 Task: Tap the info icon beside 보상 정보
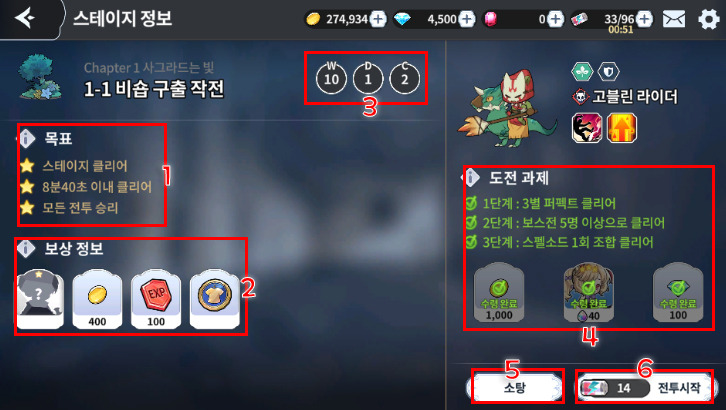[x=26, y=248]
